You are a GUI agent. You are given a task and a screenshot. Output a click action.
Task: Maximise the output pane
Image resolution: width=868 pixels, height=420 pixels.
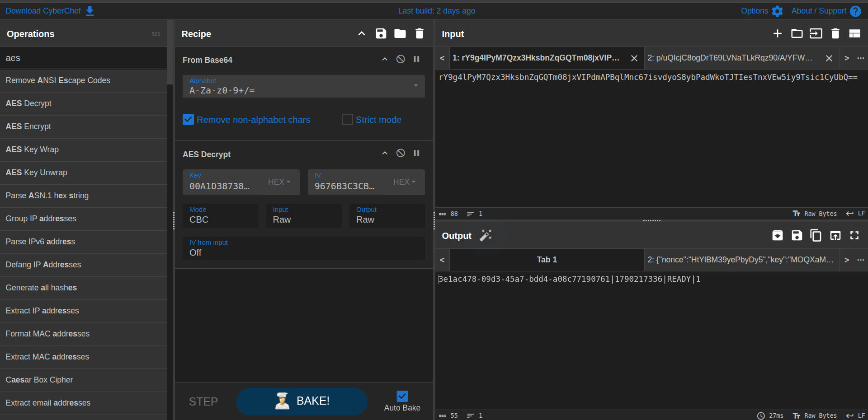(854, 235)
